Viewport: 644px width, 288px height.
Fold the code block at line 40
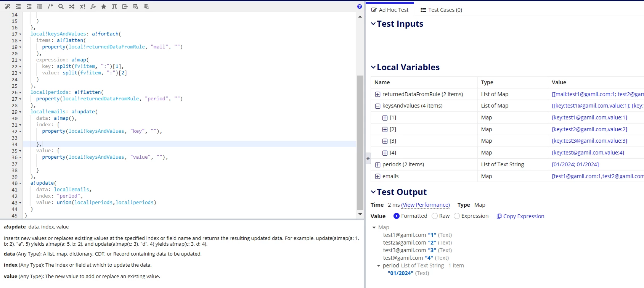(20, 183)
